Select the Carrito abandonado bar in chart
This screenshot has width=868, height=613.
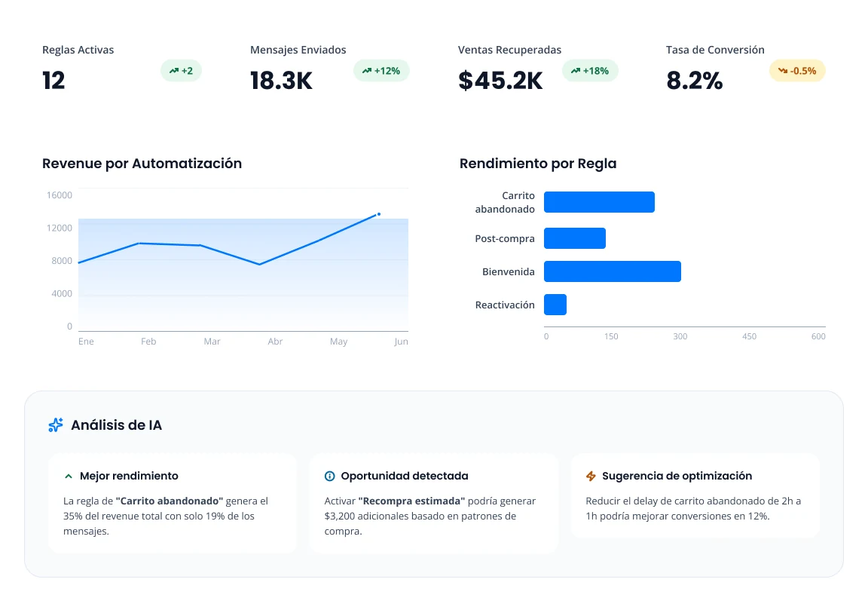[x=600, y=202]
